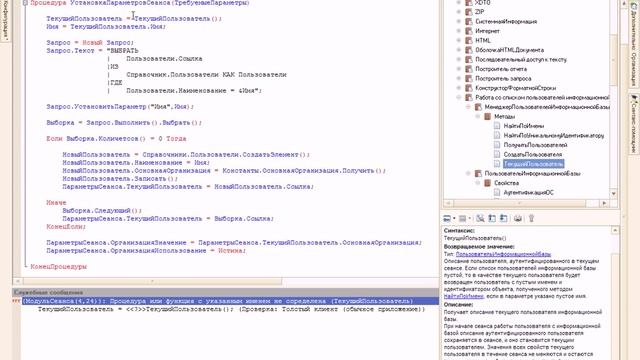The height and width of the screenshot is (360, 640).
Task: Click the Иначе keyword in the code
Action: coord(56,203)
